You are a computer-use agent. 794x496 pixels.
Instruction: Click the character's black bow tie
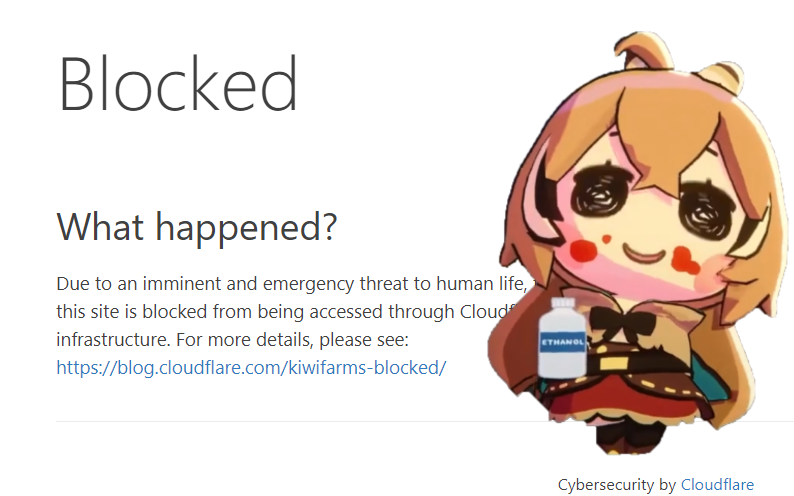click(x=624, y=321)
